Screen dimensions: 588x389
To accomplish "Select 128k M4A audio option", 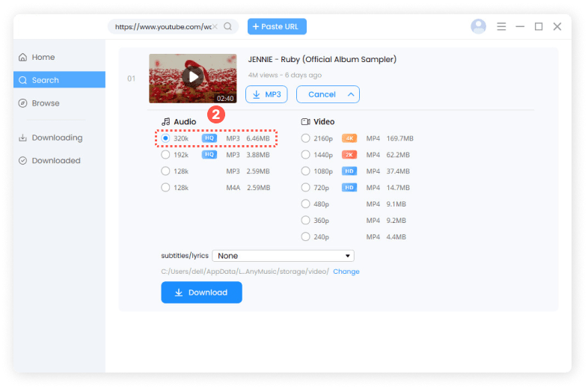I will (165, 188).
